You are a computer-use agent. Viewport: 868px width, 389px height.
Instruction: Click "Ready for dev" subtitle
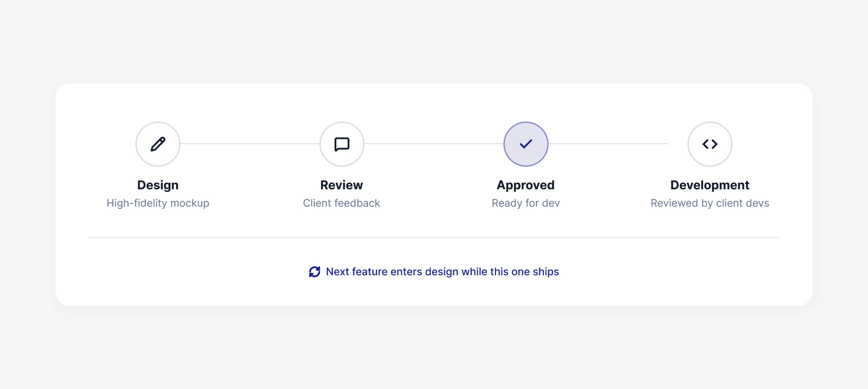[x=526, y=203]
